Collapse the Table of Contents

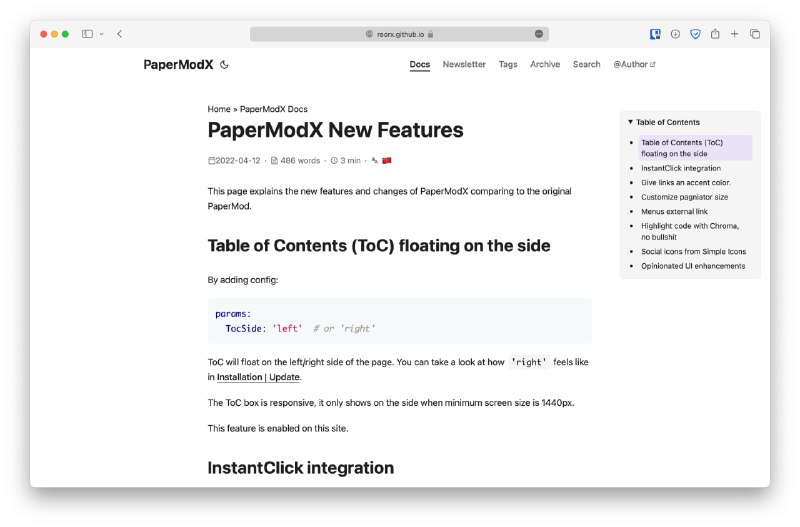663,122
